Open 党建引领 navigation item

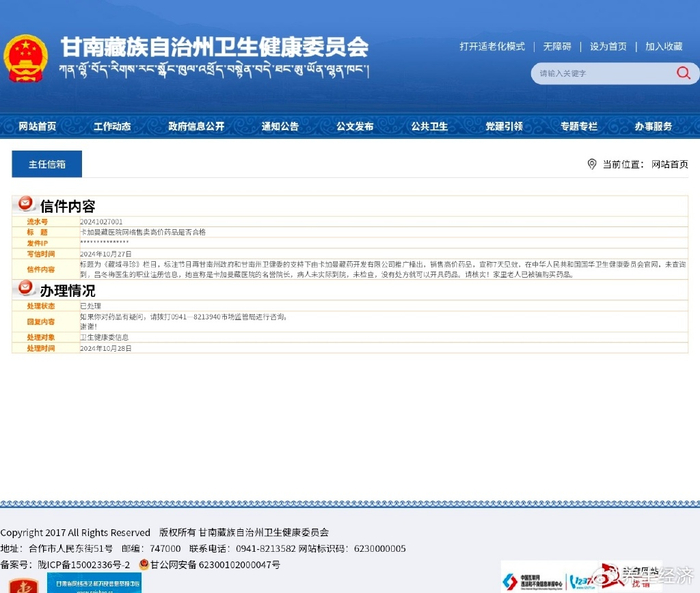[504, 126]
